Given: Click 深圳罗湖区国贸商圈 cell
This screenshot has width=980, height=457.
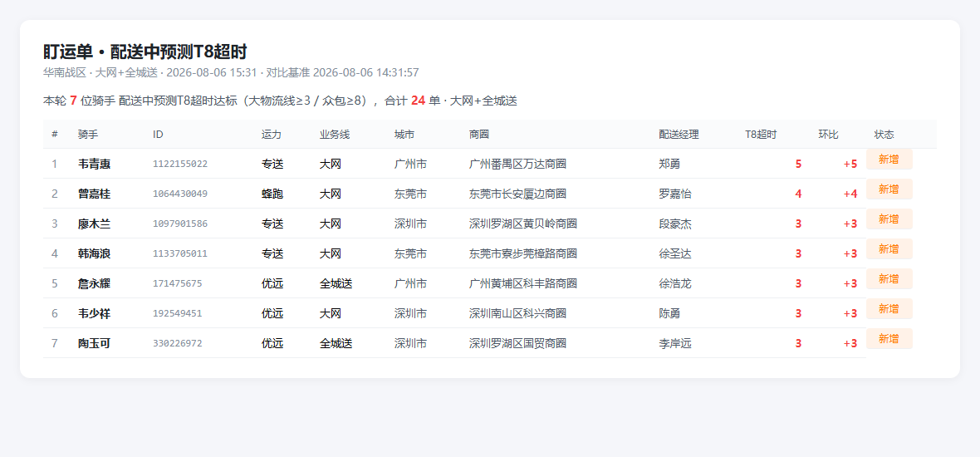Looking at the screenshot, I should pos(517,344).
